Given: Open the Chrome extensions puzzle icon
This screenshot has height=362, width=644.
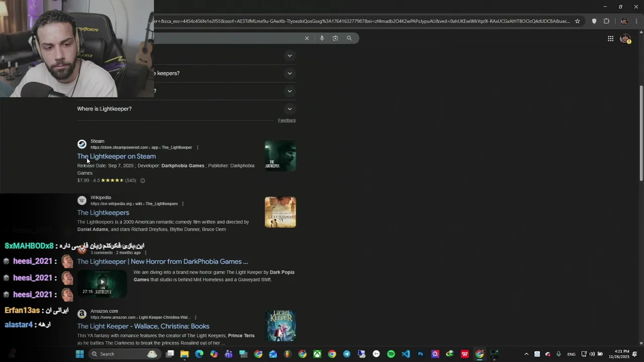Looking at the screenshot, I should click(606, 21).
